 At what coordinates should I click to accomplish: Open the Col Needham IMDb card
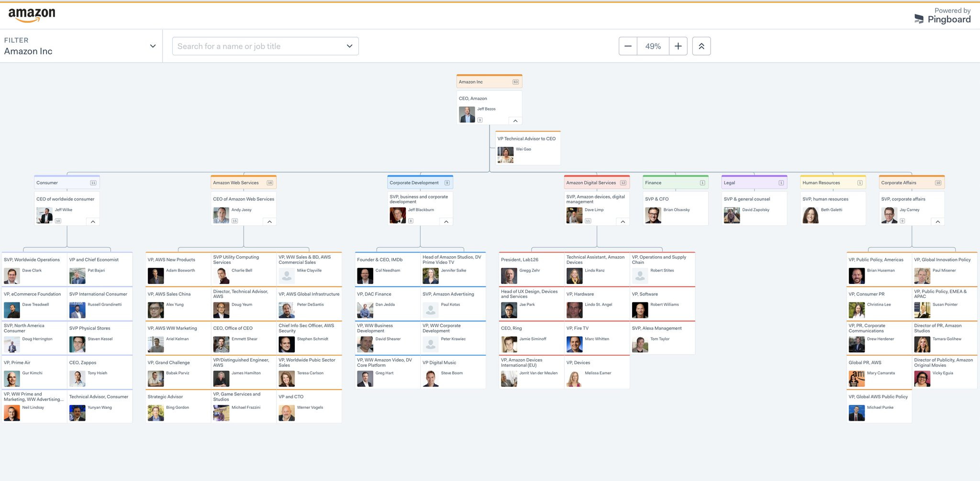tap(388, 269)
